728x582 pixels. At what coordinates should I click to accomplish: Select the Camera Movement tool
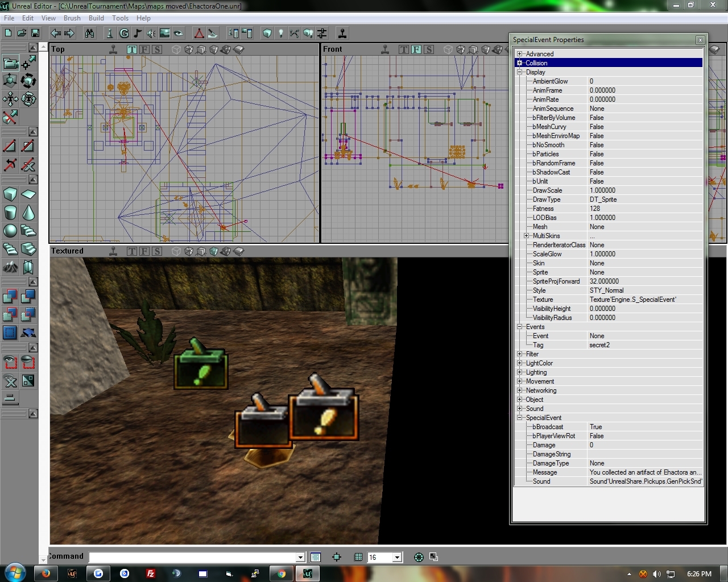(x=10, y=63)
